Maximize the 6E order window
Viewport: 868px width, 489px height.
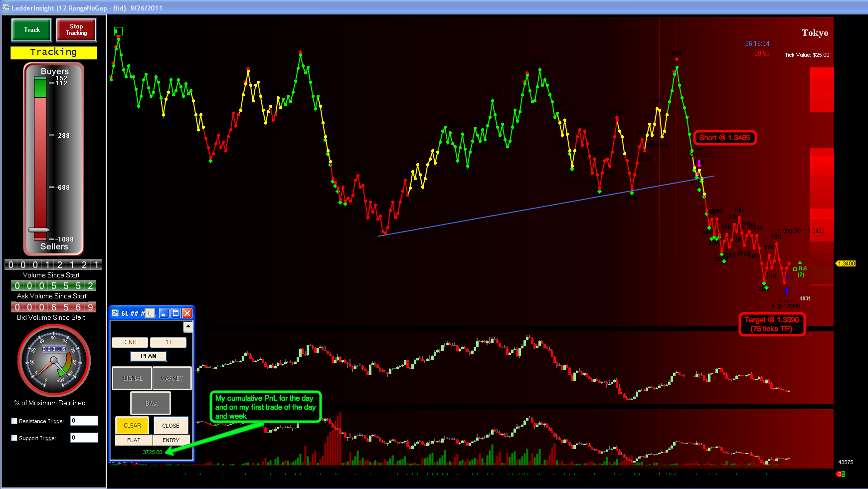tap(175, 313)
